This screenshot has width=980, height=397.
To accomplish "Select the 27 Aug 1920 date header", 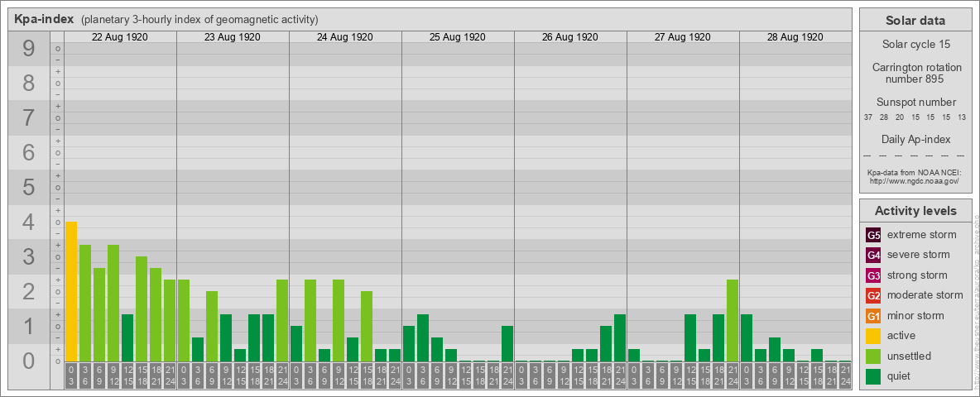I will click(x=683, y=37).
